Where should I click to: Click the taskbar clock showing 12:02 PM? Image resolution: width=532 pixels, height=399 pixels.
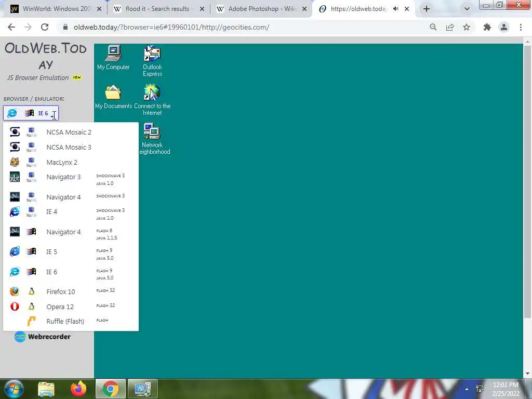click(506, 389)
